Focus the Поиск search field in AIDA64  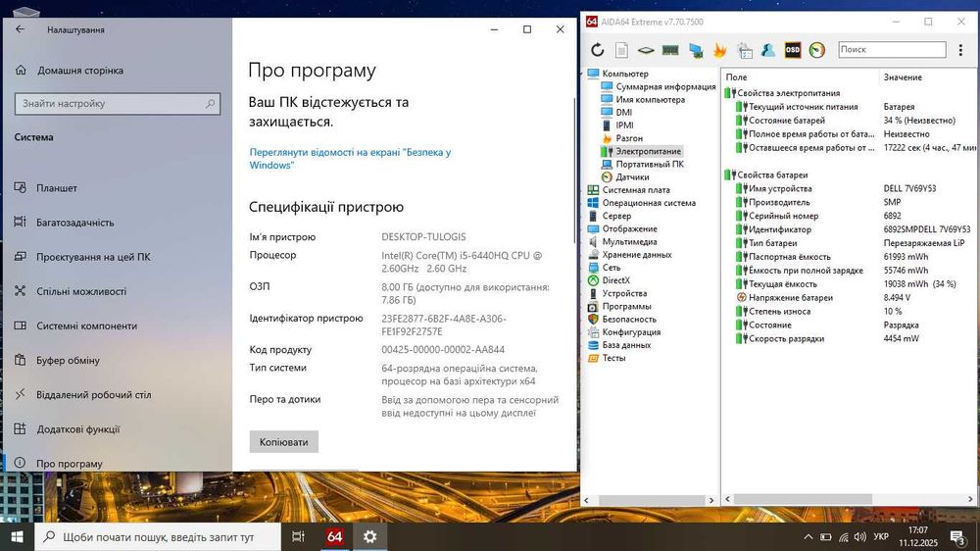point(892,49)
